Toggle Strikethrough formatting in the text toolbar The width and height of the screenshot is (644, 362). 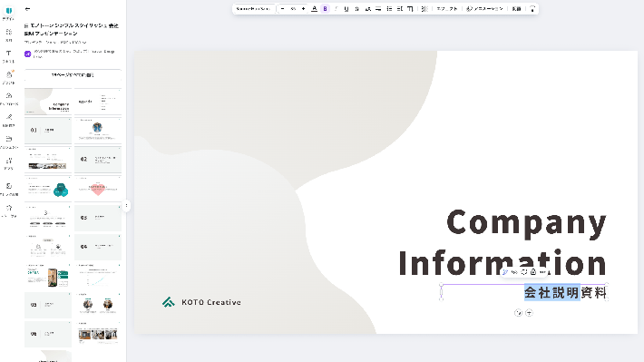[x=356, y=9]
